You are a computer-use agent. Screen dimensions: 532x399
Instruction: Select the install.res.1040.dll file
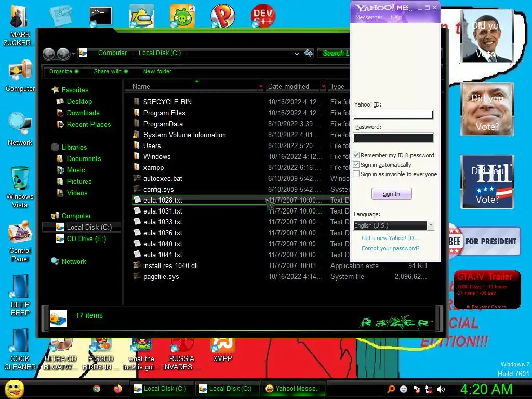coord(170,265)
